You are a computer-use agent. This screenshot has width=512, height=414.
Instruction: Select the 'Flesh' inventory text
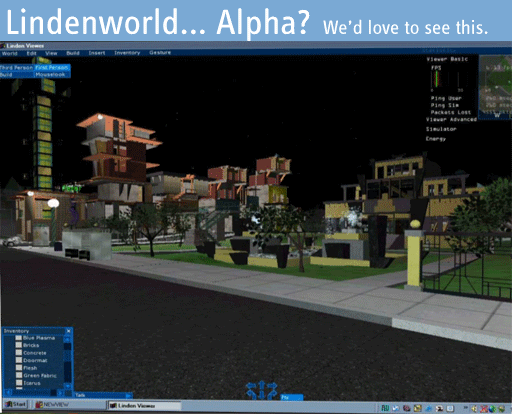tap(30, 368)
